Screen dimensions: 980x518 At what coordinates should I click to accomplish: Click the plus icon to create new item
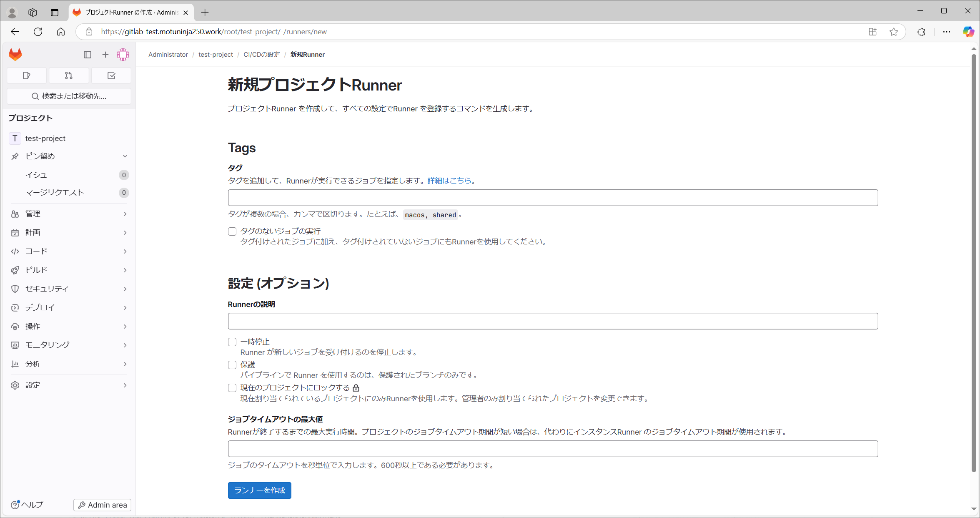pyautogui.click(x=105, y=54)
